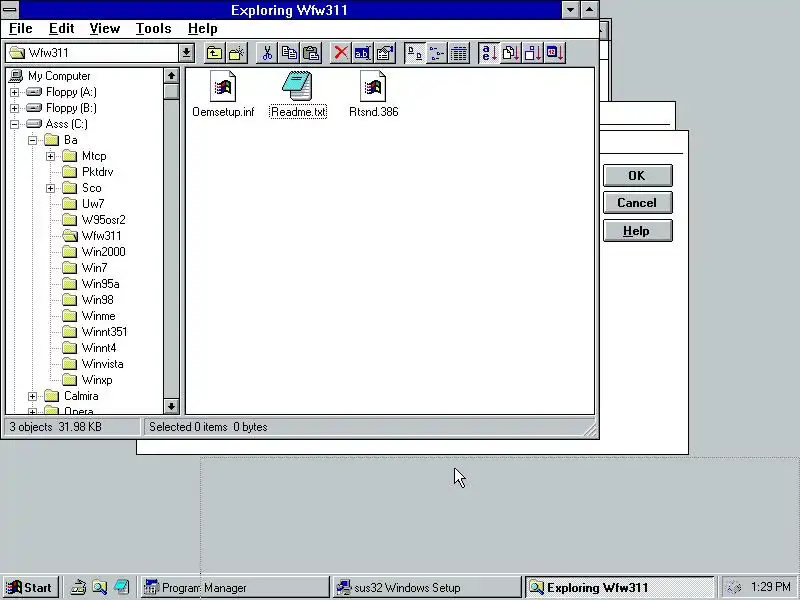Sort files by type
The image size is (800, 600).
[511, 53]
